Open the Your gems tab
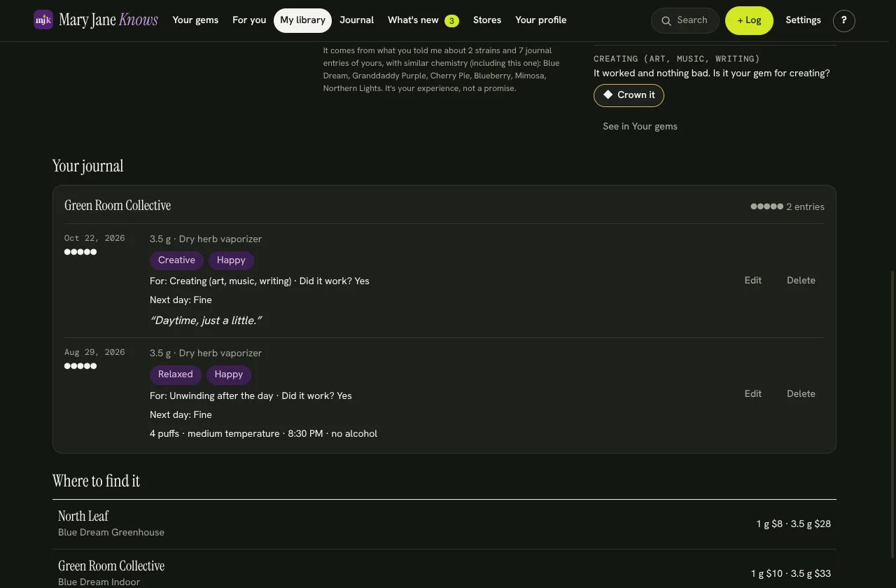This screenshot has width=896, height=588. [195, 20]
